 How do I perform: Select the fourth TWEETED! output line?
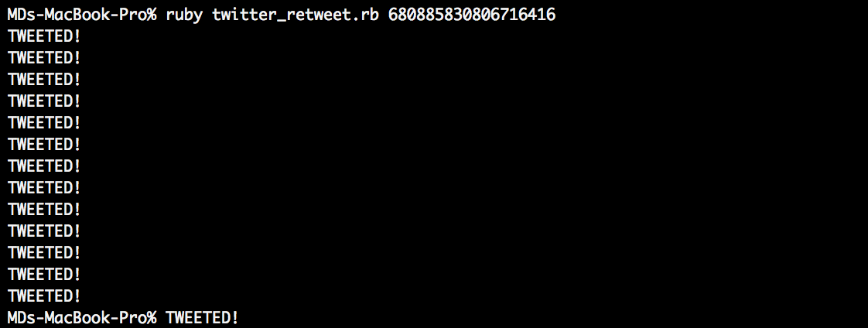[x=44, y=101]
